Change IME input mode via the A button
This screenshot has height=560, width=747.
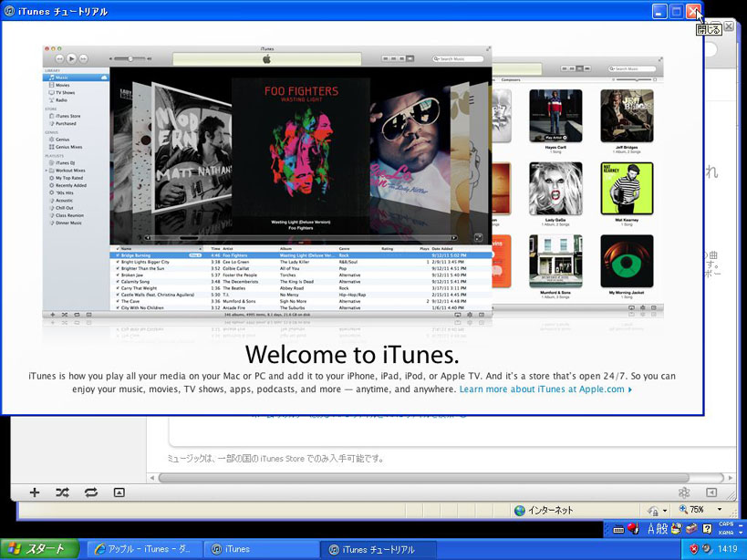651,528
